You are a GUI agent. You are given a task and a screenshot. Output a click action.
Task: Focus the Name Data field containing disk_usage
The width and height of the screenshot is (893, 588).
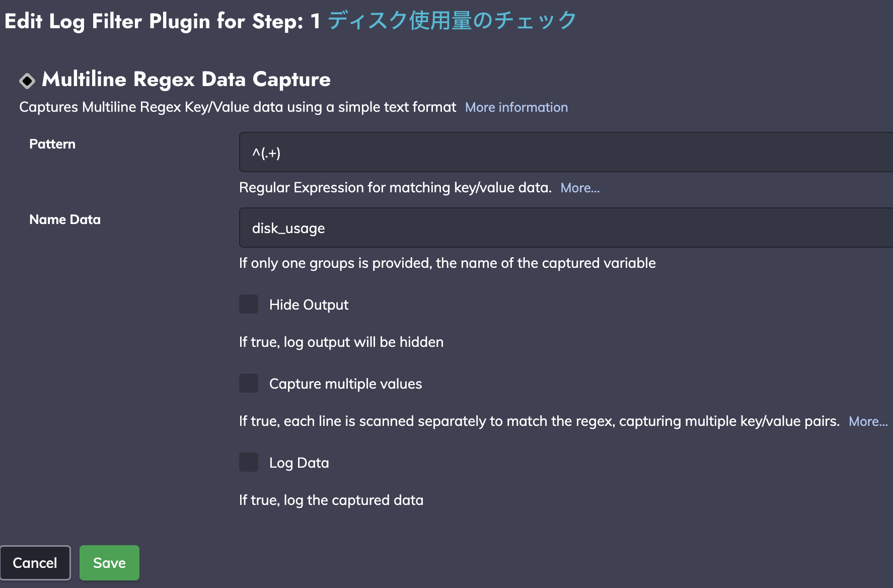tap(566, 228)
